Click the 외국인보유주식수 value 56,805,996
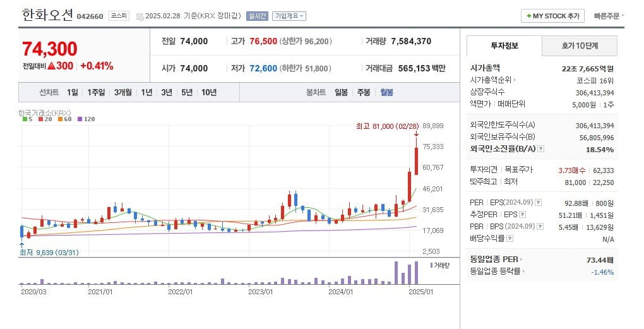Screen dimensions: 644x329 coord(597,138)
